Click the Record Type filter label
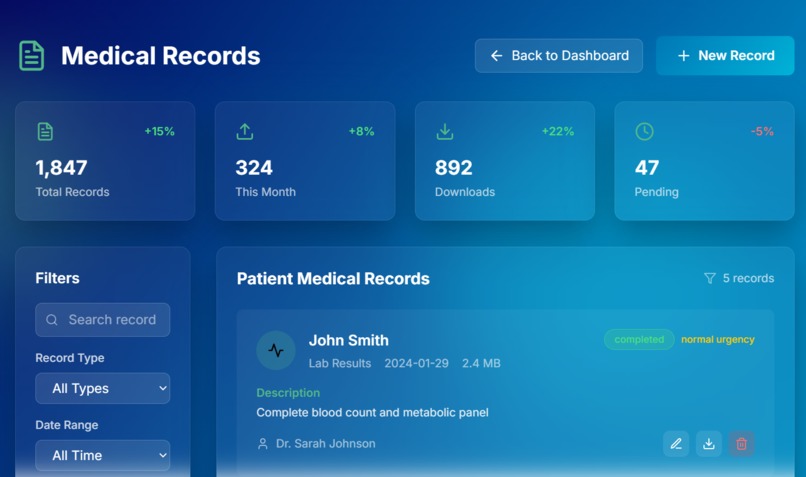This screenshot has width=806, height=477. pyautogui.click(x=70, y=358)
